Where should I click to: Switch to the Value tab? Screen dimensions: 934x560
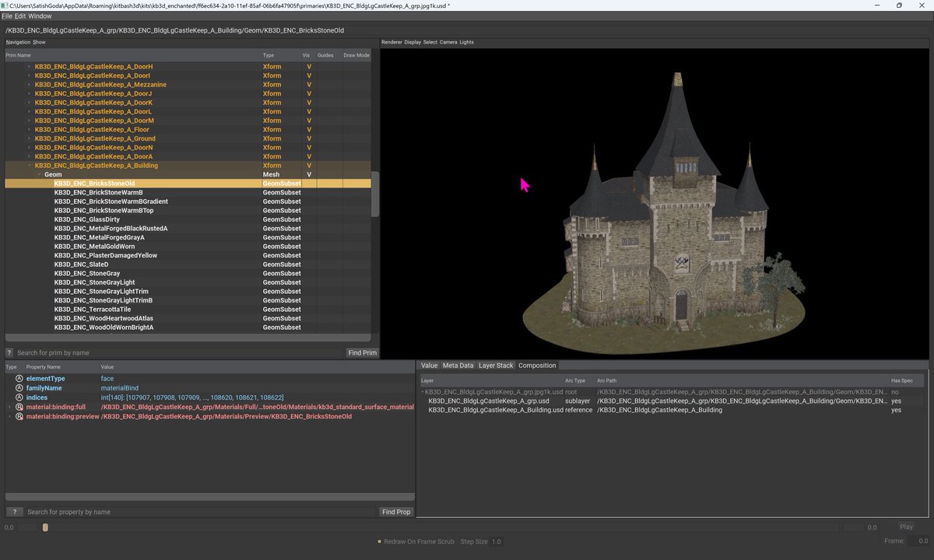click(x=430, y=366)
